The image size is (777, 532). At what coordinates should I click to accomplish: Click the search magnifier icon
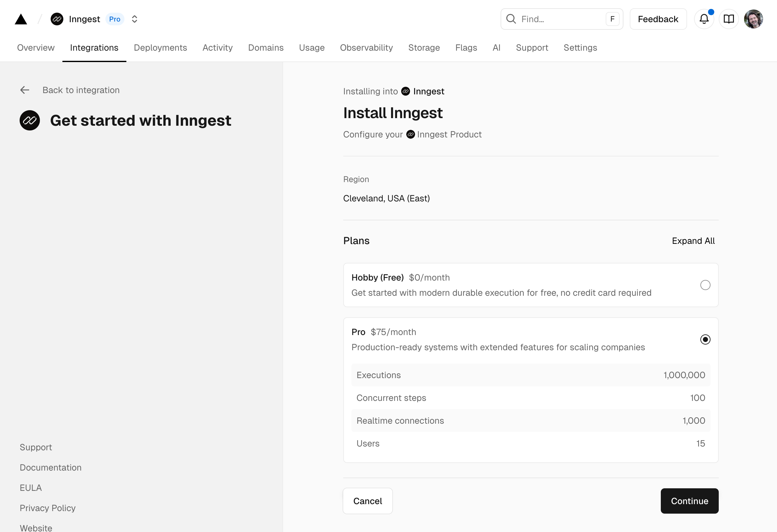511,19
